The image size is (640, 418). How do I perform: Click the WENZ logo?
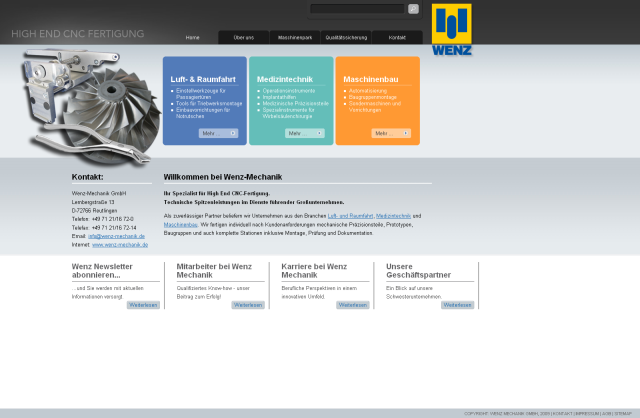click(x=451, y=29)
